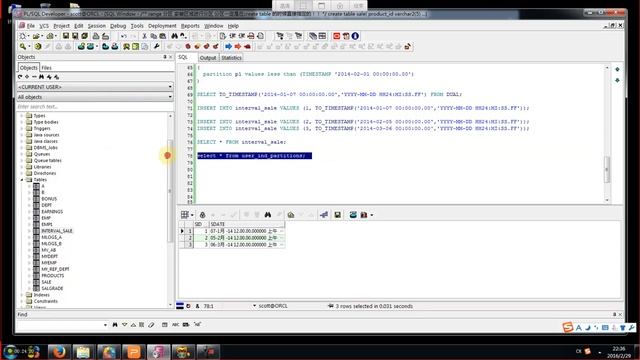Open the connection dropdown beside scott@ORCL
The height and width of the screenshot is (360, 640).
[x=254, y=306]
